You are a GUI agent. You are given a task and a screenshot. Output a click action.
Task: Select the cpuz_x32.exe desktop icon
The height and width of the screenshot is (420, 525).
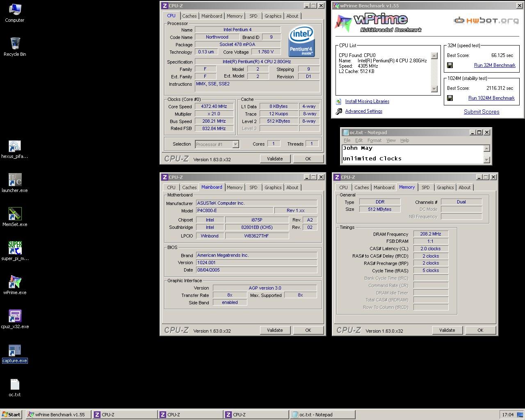[15, 319]
